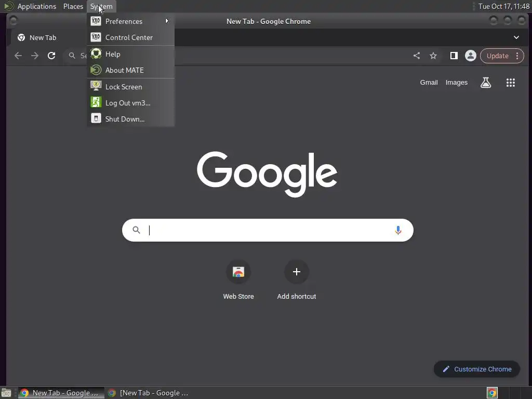Click the magnifier icon in Google search box
Viewport: 532px width, 399px height.
137,230
